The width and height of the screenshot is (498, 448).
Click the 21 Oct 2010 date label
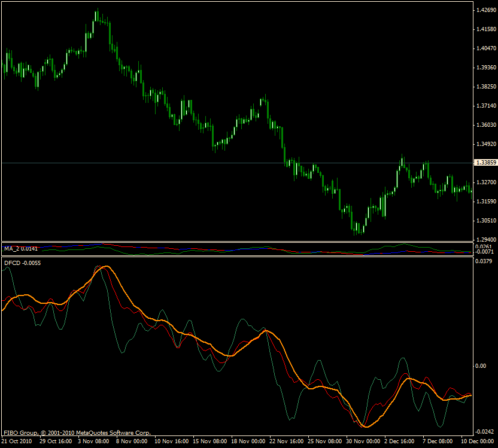[17, 441]
